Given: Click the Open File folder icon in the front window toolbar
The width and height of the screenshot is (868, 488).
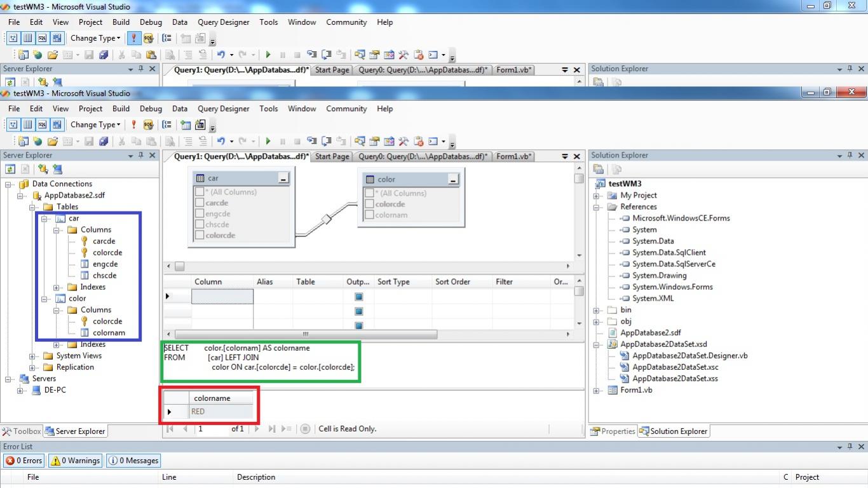Looking at the screenshot, I should pyautogui.click(x=53, y=141).
